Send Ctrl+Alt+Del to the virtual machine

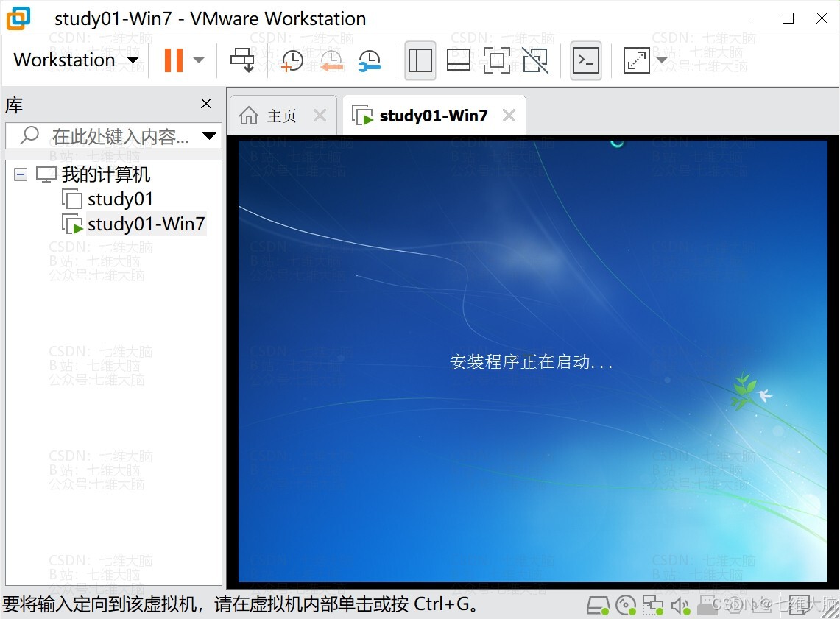click(242, 60)
